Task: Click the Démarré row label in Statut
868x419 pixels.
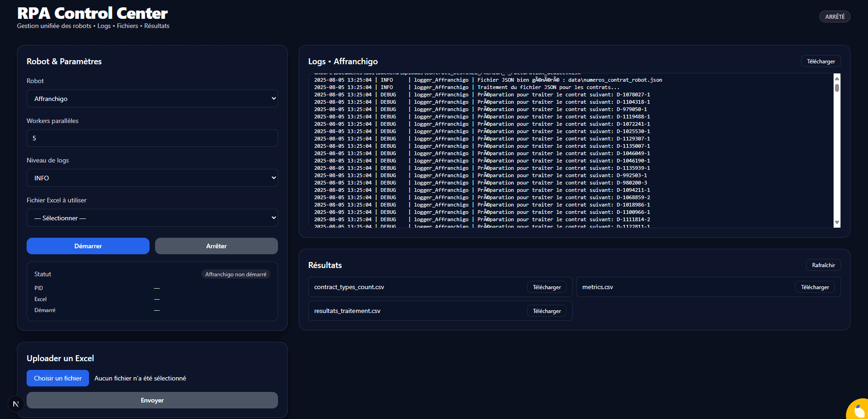Action: point(45,310)
